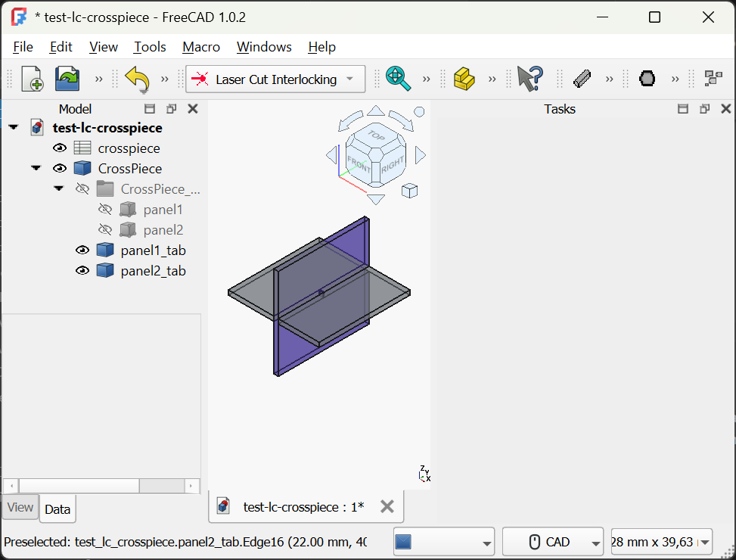Undock the Tasks panel with float icon
Image resolution: width=736 pixels, height=560 pixels.
pos(704,109)
